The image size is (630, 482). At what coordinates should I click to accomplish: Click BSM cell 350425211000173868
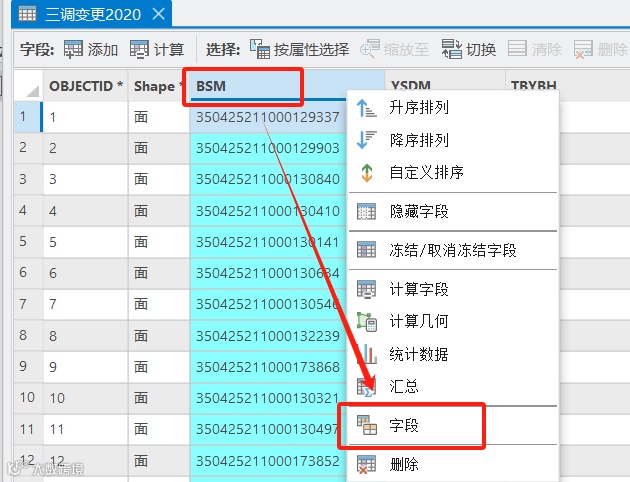click(268, 367)
